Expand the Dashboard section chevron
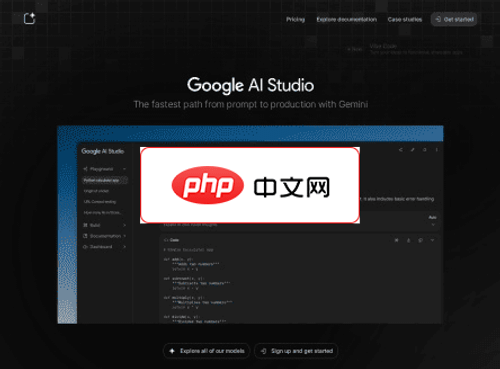500x369 pixels. (124, 247)
